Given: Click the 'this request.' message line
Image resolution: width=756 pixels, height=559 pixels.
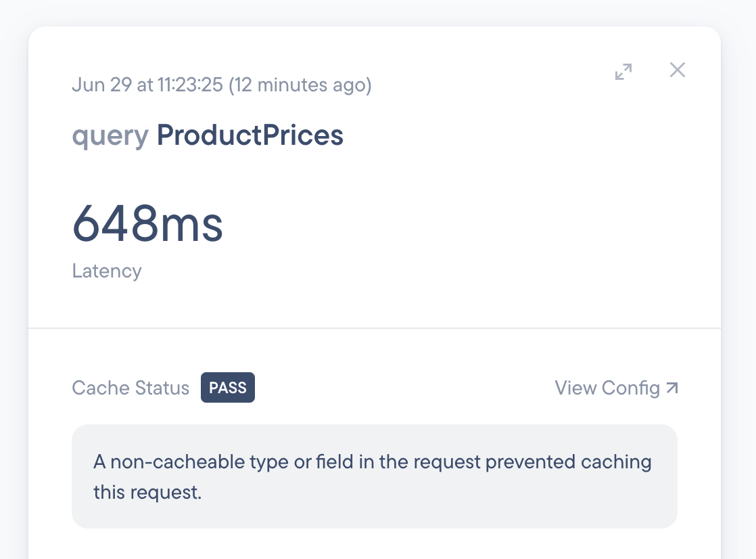Looking at the screenshot, I should click(x=147, y=492).
